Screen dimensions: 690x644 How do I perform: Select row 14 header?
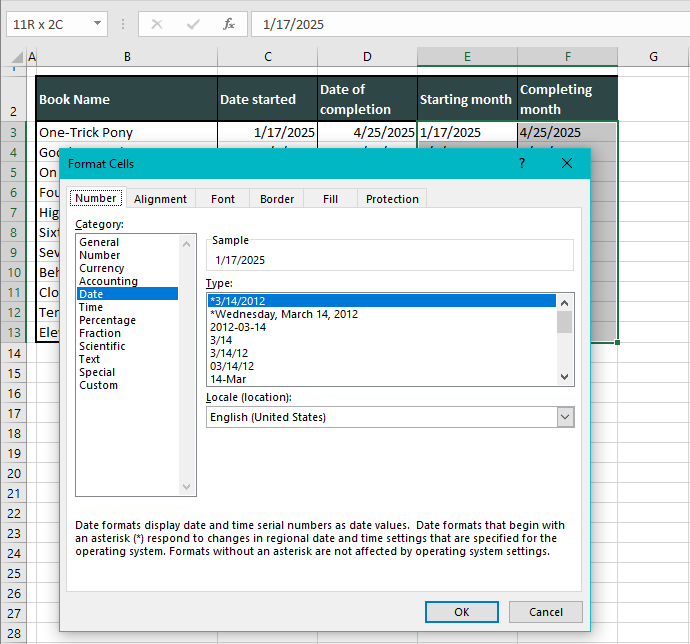point(14,353)
